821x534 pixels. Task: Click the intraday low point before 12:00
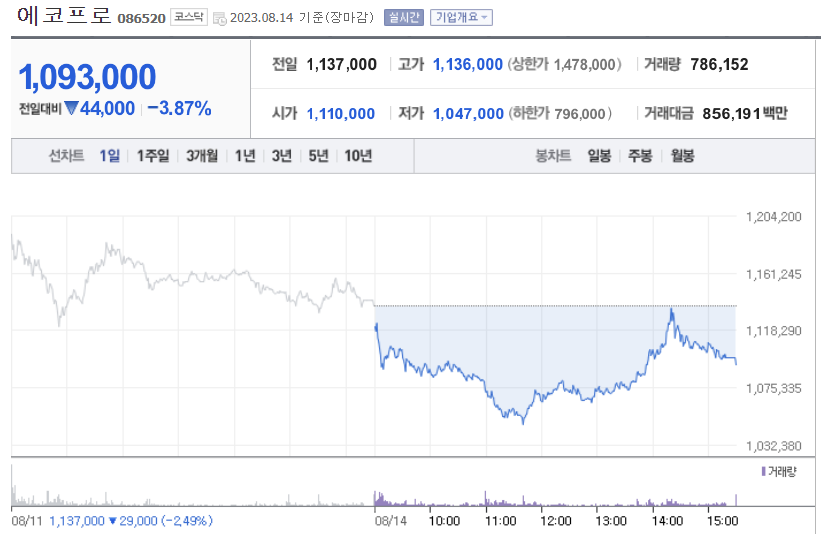click(523, 422)
